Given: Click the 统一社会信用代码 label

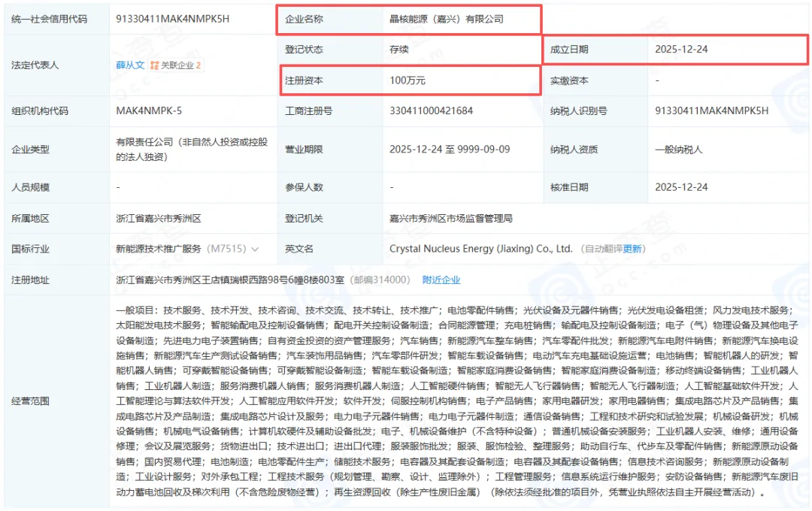Looking at the screenshot, I should point(49,19).
